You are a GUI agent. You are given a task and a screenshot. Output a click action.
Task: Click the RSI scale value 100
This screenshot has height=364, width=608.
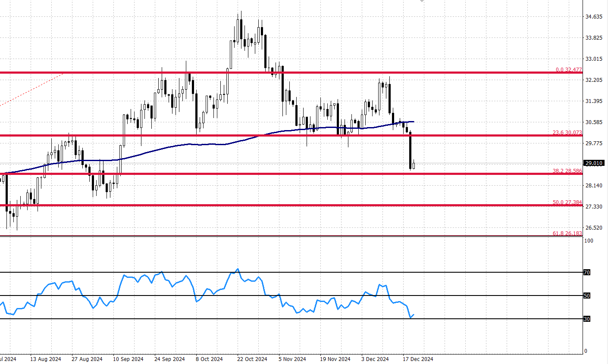coord(588,241)
